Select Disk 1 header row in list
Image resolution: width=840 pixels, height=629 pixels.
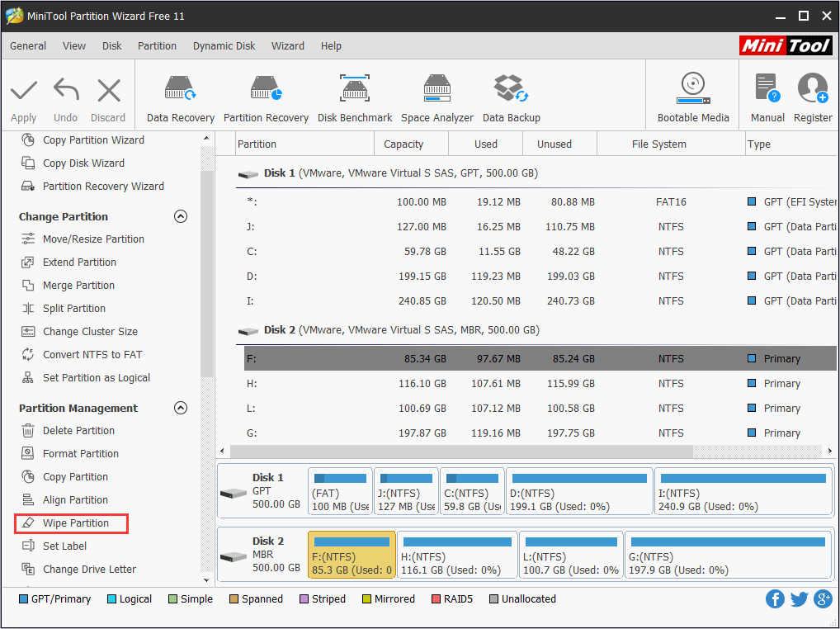536,173
